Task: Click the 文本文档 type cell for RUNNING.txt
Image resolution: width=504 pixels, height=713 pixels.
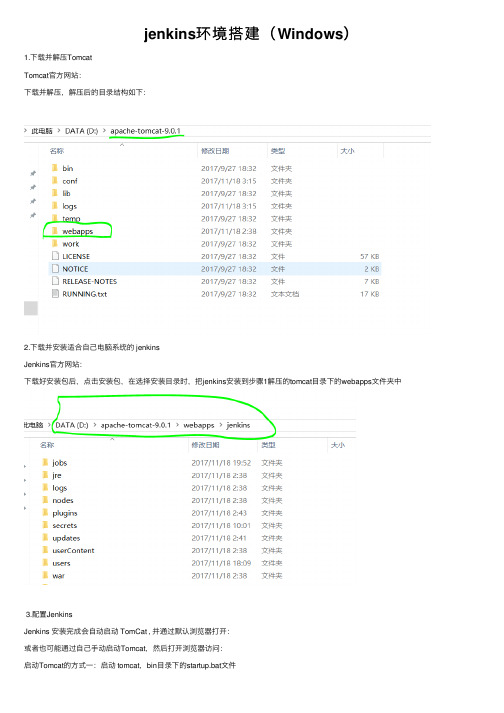Action: click(285, 294)
